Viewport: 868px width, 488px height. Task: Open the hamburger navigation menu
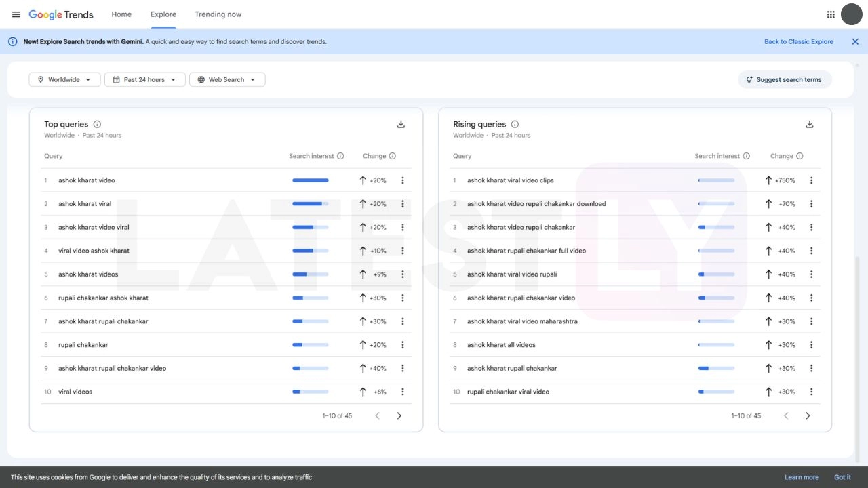(x=16, y=14)
